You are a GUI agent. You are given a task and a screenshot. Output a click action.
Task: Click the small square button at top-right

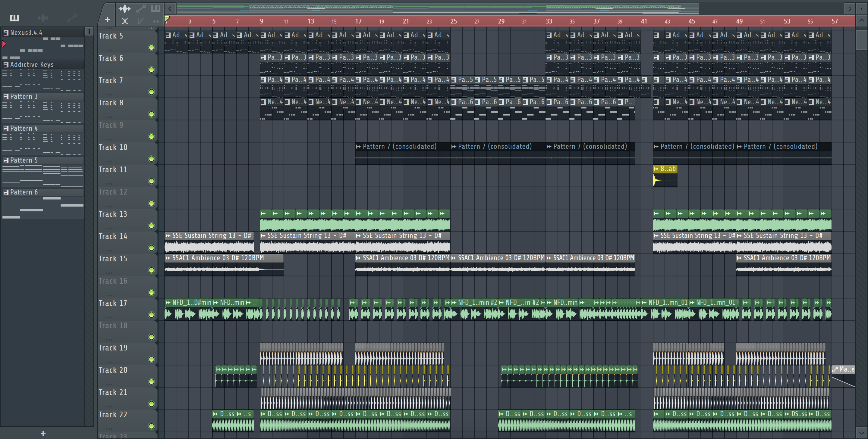point(862,8)
